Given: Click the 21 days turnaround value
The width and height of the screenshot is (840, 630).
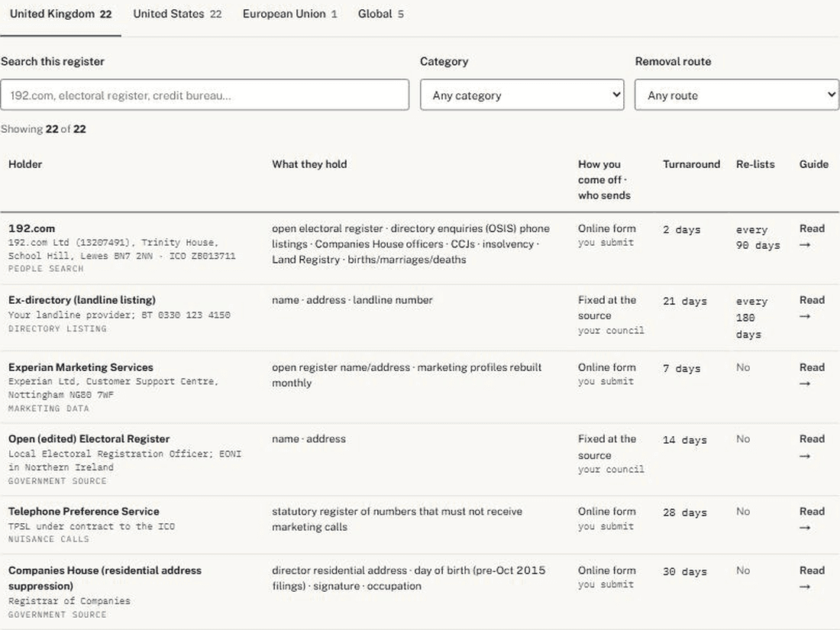Looking at the screenshot, I should pyautogui.click(x=685, y=301).
